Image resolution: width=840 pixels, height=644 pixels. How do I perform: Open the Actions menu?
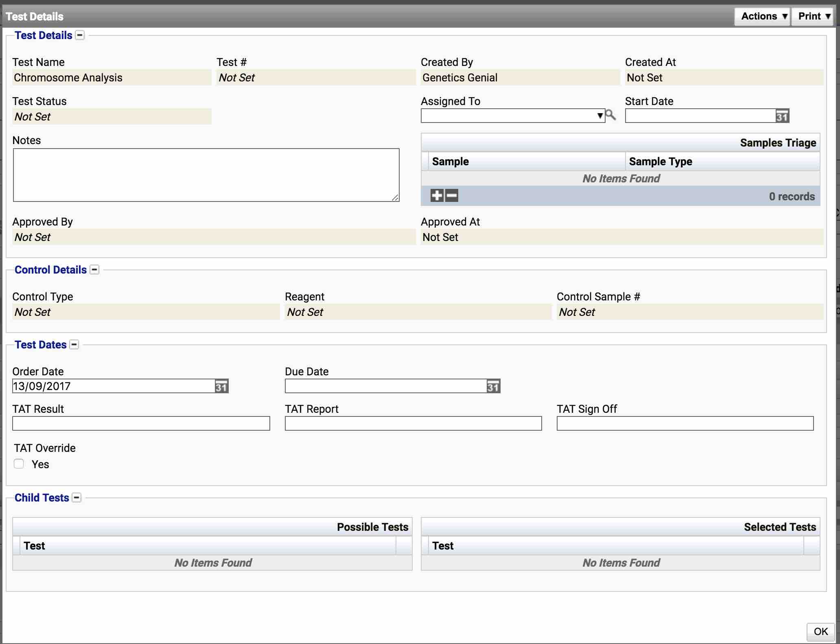tap(762, 16)
